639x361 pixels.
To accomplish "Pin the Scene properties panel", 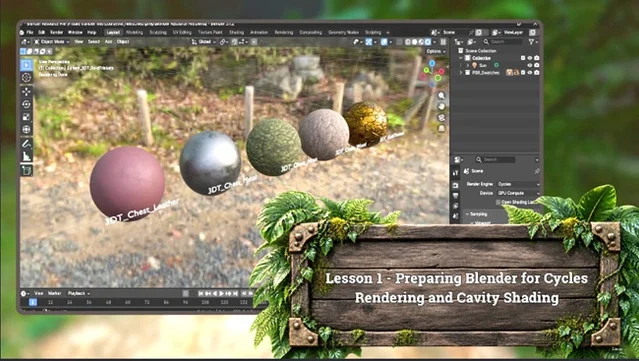I will [x=537, y=171].
